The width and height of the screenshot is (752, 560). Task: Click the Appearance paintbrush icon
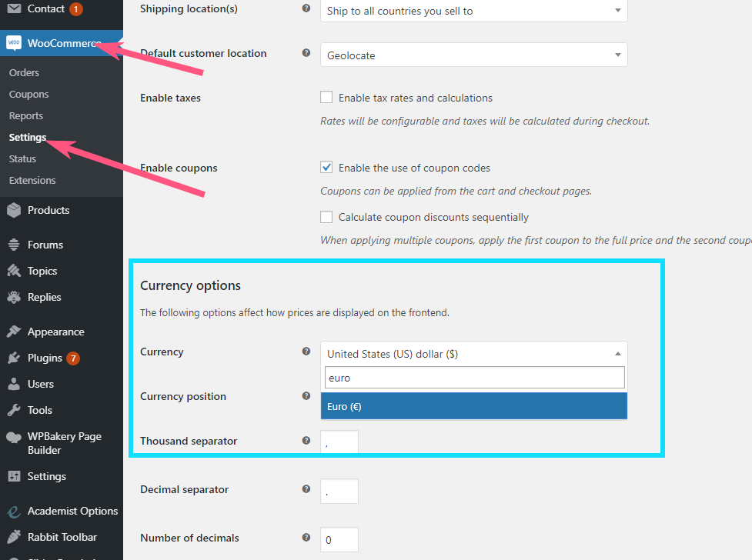tap(14, 332)
